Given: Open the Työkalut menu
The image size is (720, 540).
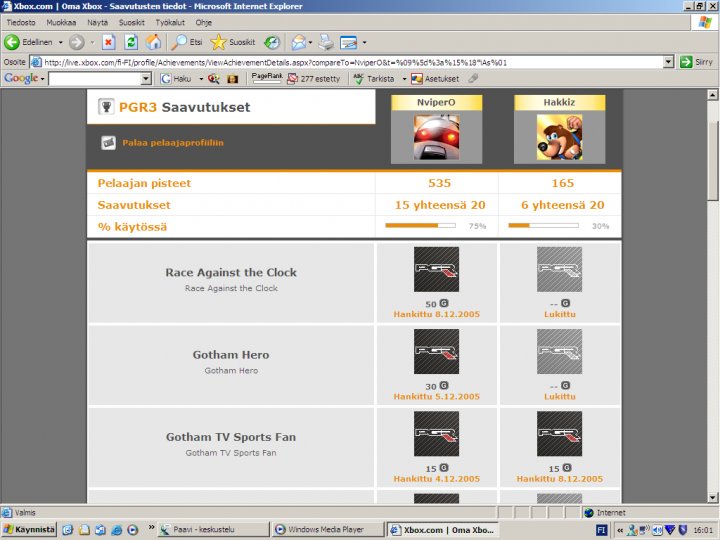Looking at the screenshot, I should click(x=169, y=22).
